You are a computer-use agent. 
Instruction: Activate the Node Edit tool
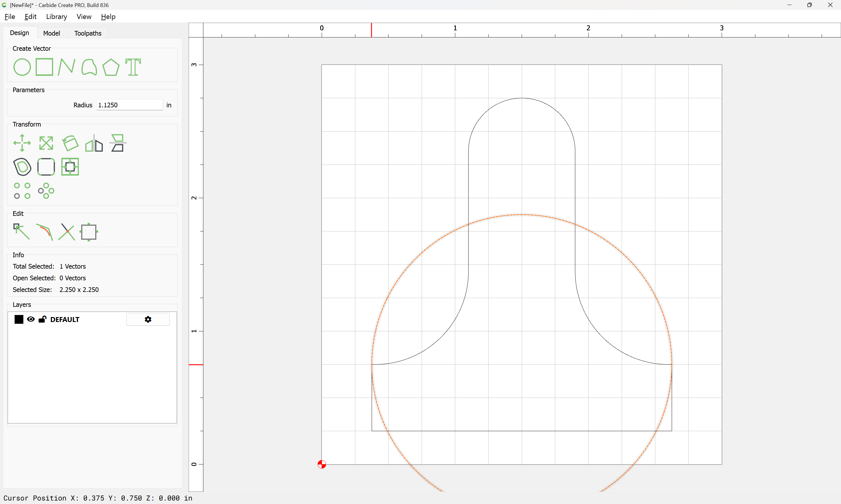(x=21, y=232)
